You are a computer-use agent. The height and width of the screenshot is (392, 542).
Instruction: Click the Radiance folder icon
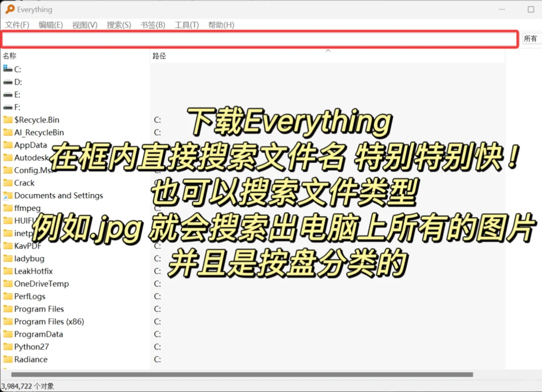click(x=8, y=359)
